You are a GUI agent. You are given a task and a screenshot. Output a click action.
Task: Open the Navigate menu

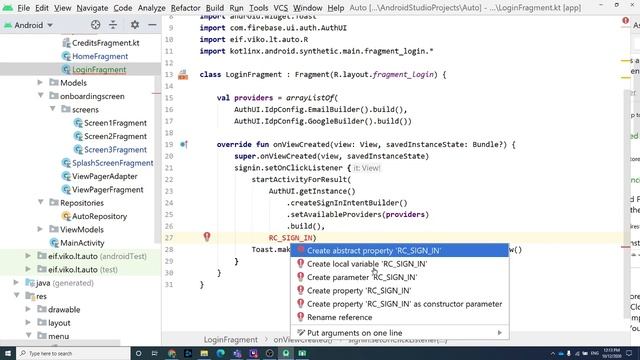click(92, 8)
